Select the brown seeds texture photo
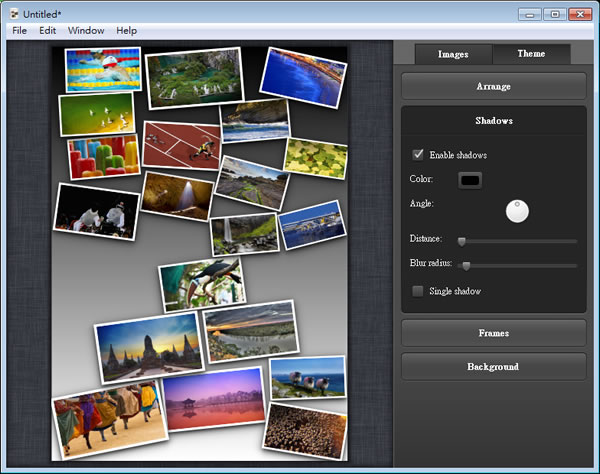Screen dimensions: 600x474 pos(305,431)
